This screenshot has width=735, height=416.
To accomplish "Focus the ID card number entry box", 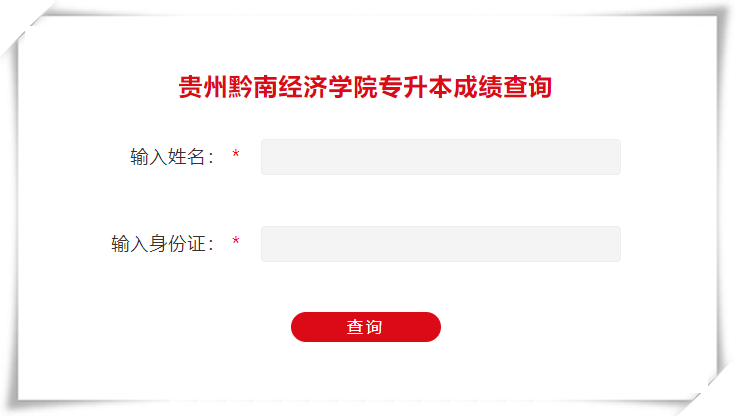I will click(x=440, y=244).
